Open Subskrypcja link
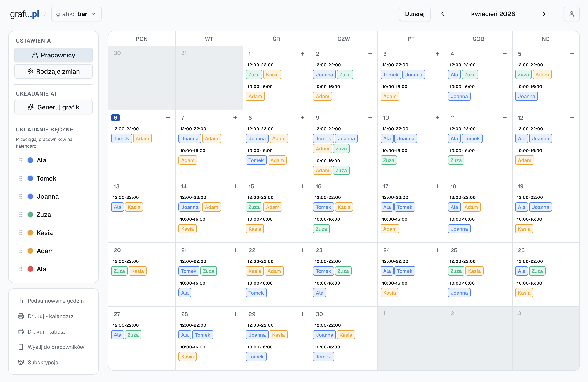Screen dimensions: 588x382 tap(43, 362)
